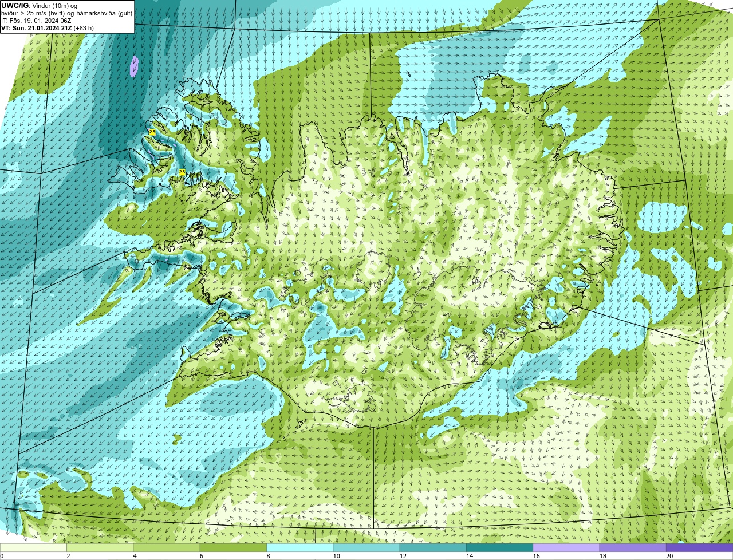733x560 pixels.
Task: Click the legend tick label '8'
Action: coord(269,556)
